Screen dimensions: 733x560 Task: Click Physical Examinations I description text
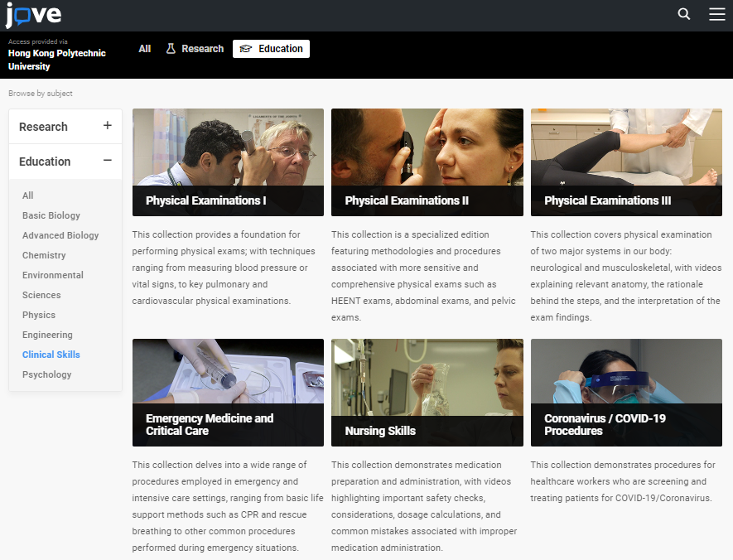pos(224,268)
